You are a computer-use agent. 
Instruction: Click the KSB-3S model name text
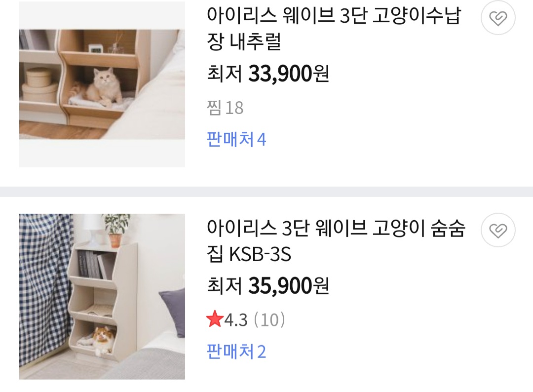[261, 254]
